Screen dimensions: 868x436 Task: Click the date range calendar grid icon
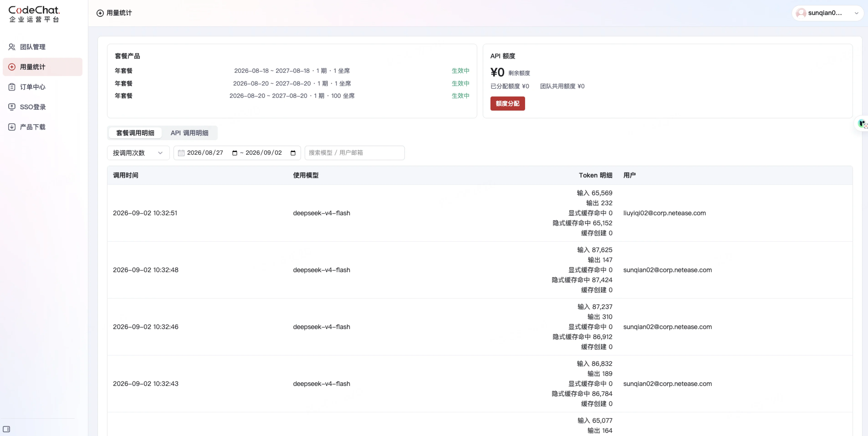coord(181,153)
